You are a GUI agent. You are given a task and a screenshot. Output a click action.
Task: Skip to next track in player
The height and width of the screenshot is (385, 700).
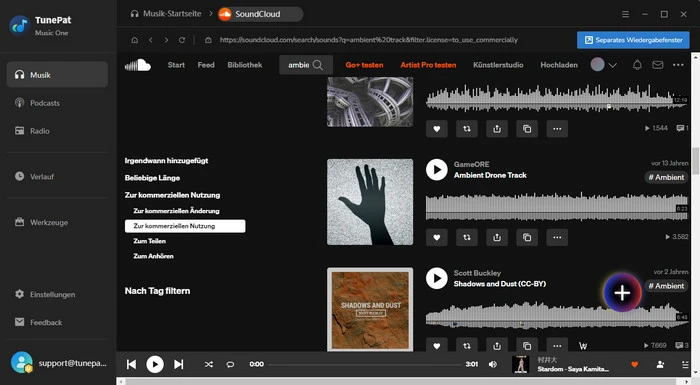tap(179, 364)
